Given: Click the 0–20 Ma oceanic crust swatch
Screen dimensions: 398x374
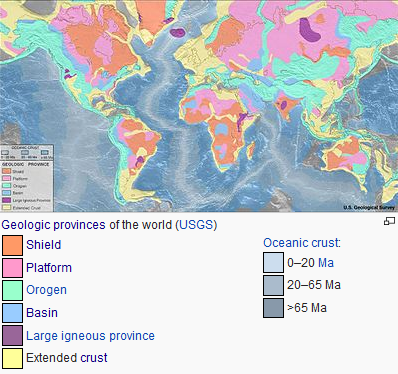Looking at the screenshot, I should click(x=273, y=262).
